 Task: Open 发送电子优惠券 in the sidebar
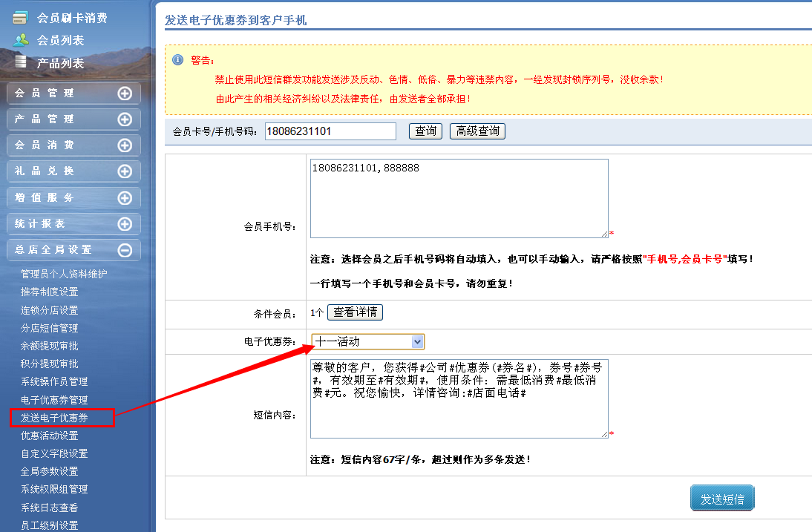[x=54, y=418]
